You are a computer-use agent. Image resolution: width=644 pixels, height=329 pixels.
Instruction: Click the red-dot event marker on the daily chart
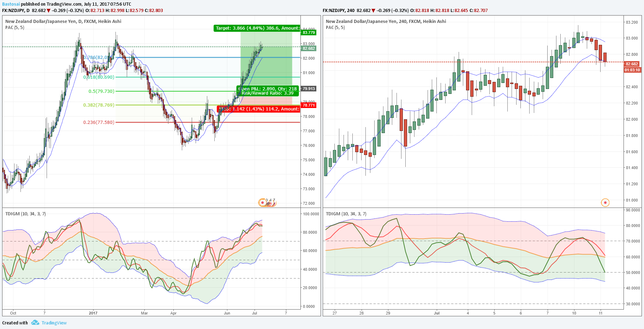[x=263, y=203]
